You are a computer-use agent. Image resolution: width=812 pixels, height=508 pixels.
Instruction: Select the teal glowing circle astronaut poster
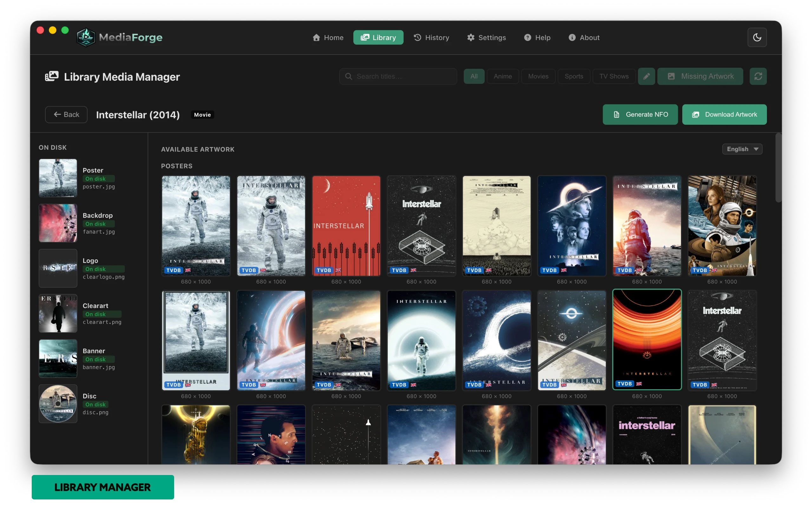point(422,340)
